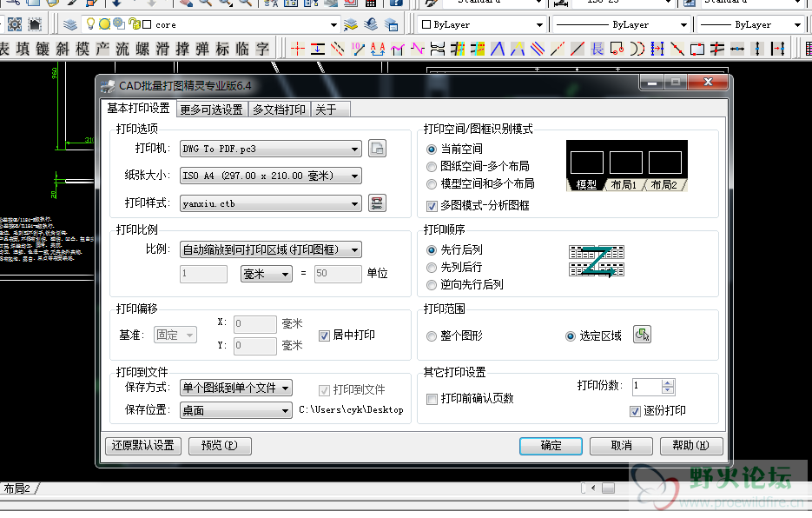Click 帮助(H) button
The image size is (812, 518).
click(691, 446)
